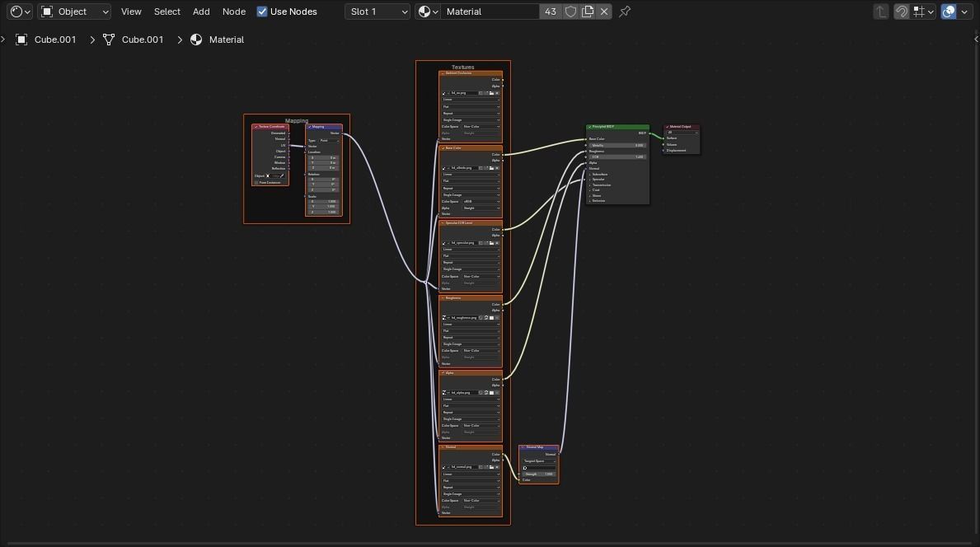Open the Node menu
The height and width of the screenshot is (547, 980).
(234, 12)
